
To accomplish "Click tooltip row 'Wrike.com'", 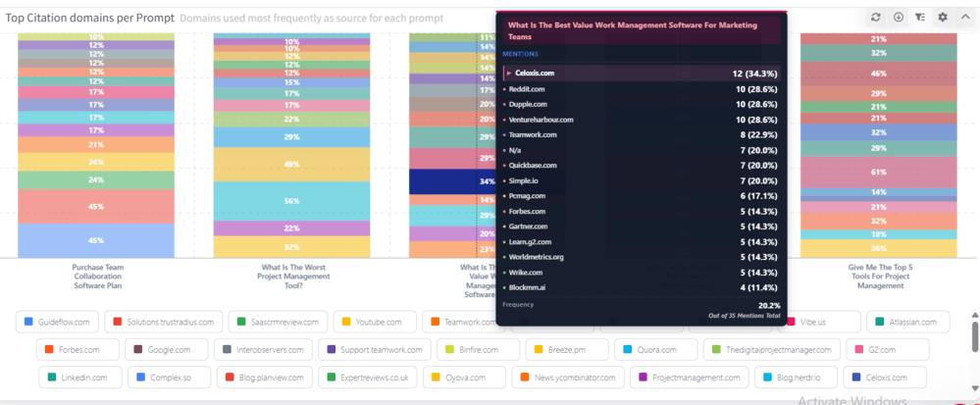I will tap(642, 273).
